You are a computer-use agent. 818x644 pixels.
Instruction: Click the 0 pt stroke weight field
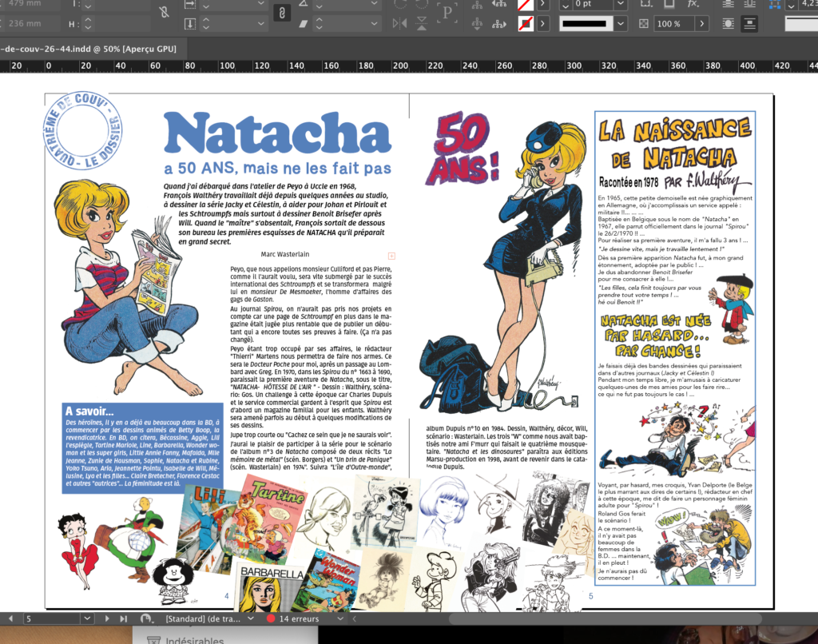pyautogui.click(x=593, y=4)
